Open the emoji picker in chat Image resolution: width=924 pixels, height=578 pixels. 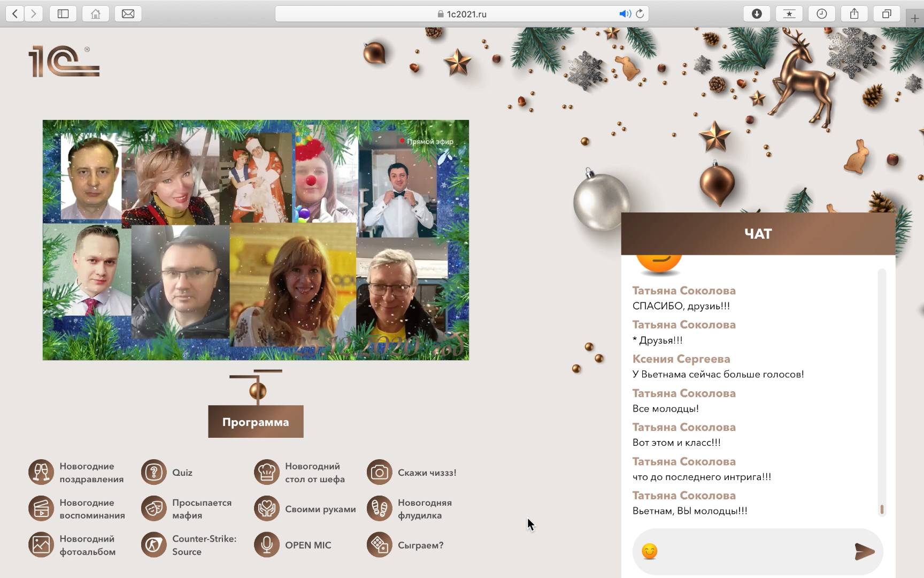tap(649, 551)
